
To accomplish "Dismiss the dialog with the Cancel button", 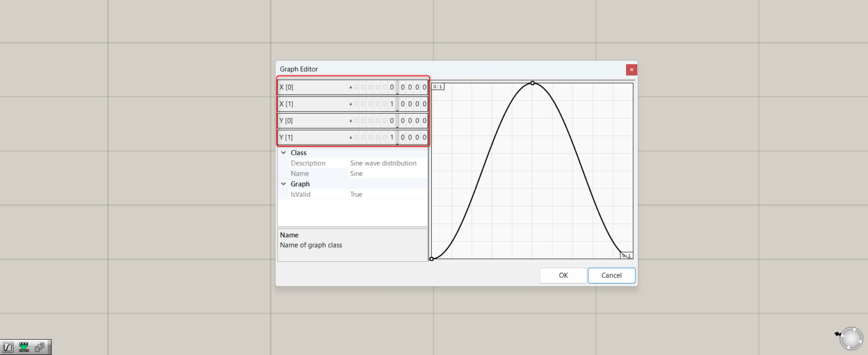I will pos(611,275).
